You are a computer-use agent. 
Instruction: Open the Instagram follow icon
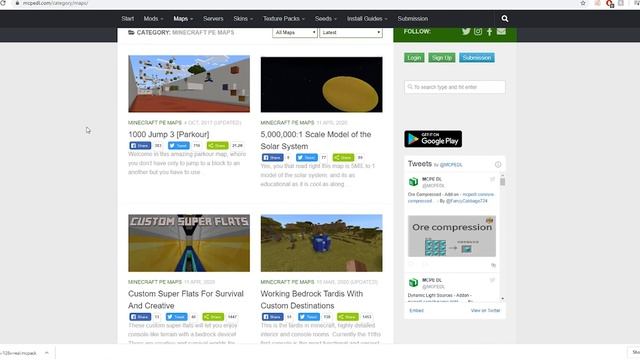click(x=478, y=31)
